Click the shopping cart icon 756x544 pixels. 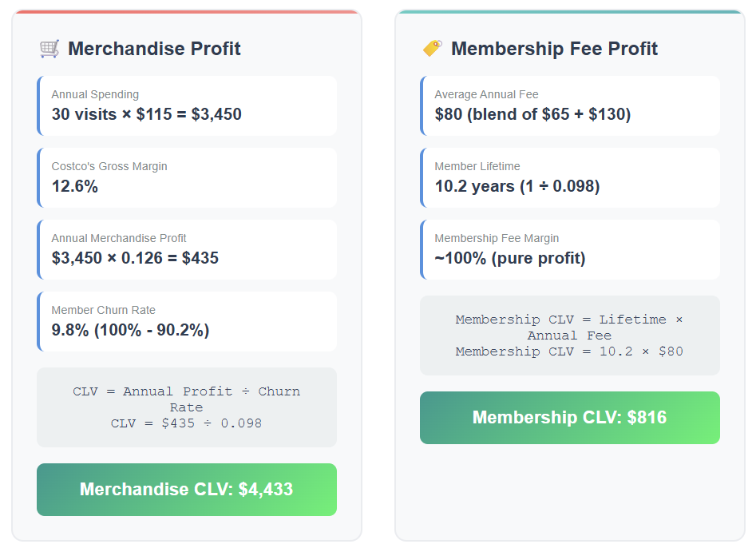pos(49,49)
